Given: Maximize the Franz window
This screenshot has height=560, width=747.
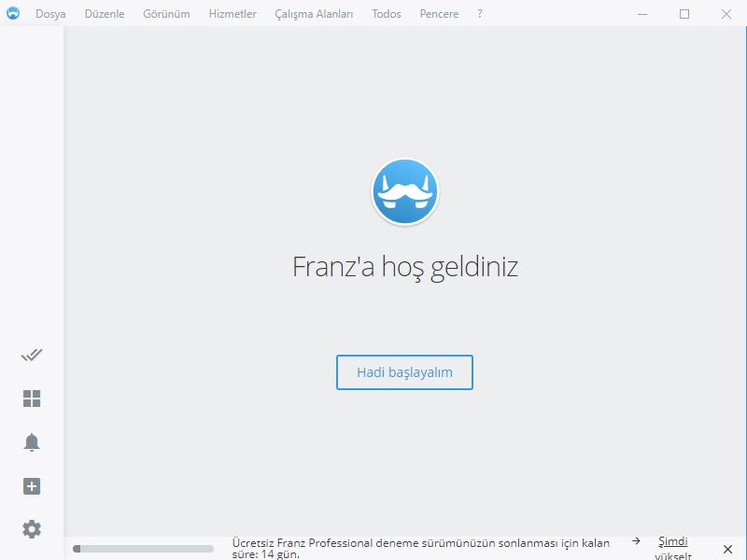Looking at the screenshot, I should pos(684,14).
